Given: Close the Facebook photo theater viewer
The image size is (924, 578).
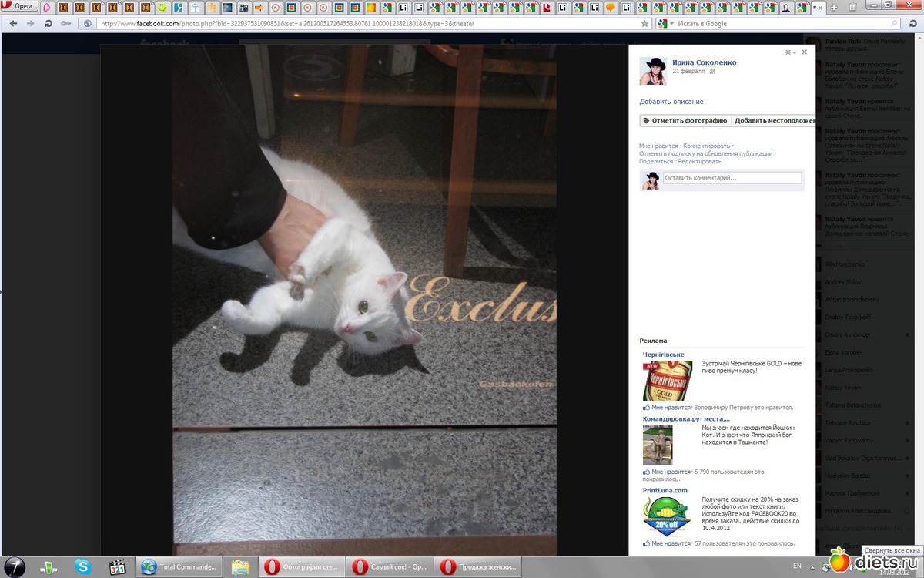Looking at the screenshot, I should click(804, 52).
